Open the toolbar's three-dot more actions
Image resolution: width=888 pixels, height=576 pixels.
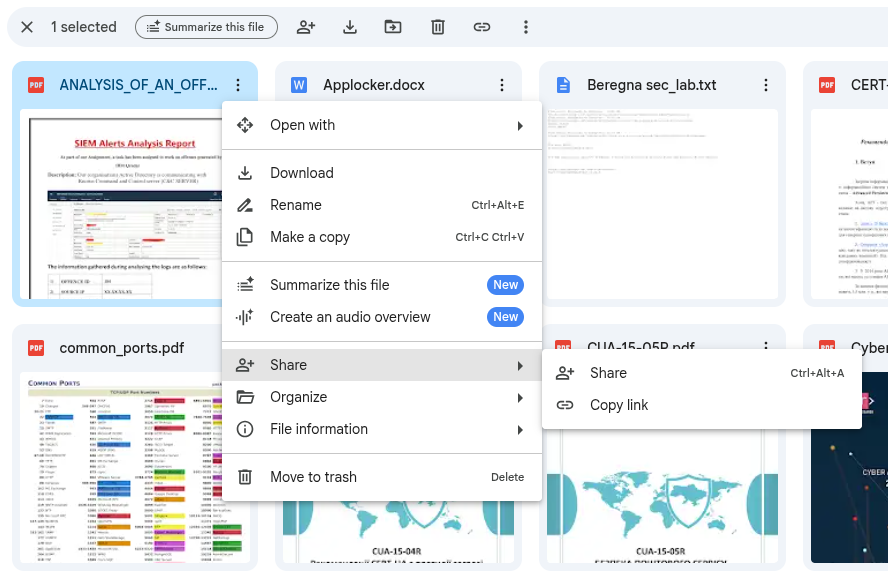click(526, 27)
